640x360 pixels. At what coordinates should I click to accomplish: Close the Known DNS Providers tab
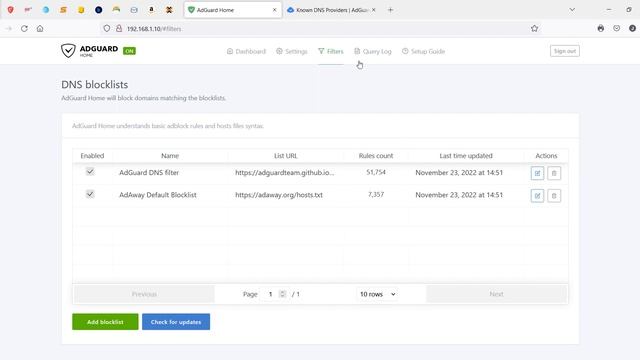[x=373, y=10]
